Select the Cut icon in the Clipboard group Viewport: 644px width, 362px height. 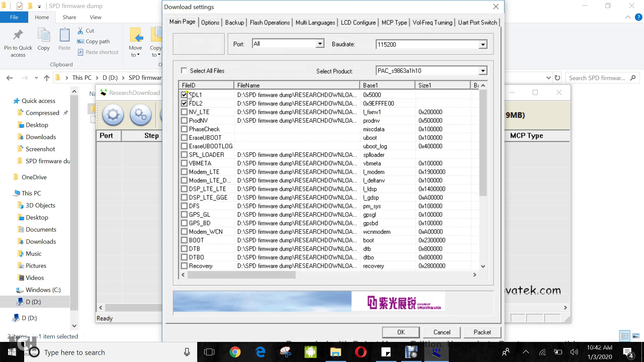[80, 30]
